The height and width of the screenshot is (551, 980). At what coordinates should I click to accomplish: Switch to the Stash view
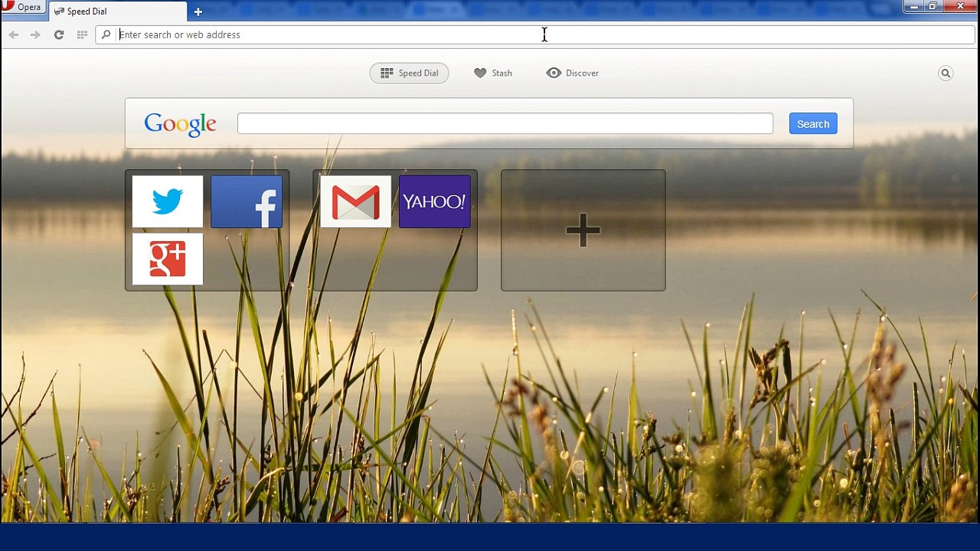pyautogui.click(x=493, y=73)
